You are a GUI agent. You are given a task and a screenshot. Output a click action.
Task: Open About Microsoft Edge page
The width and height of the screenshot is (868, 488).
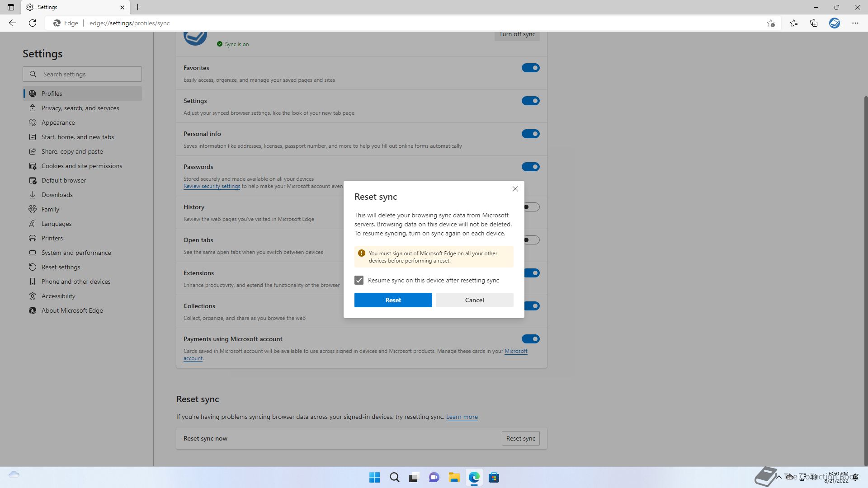coord(82,310)
